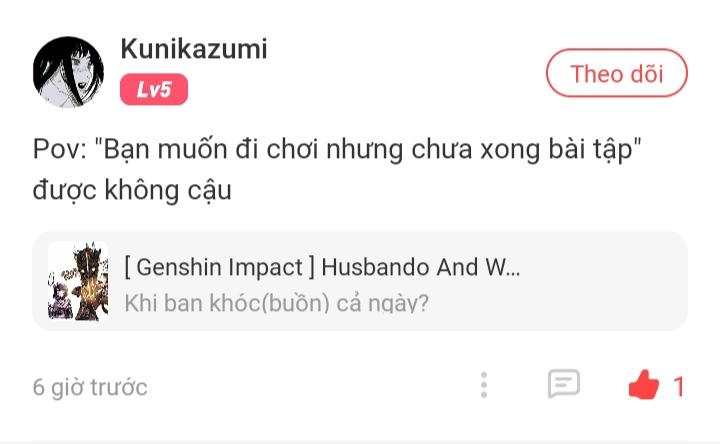Click the '6 giờ trước' timestamp
The height and width of the screenshot is (444, 720).
[90, 387]
